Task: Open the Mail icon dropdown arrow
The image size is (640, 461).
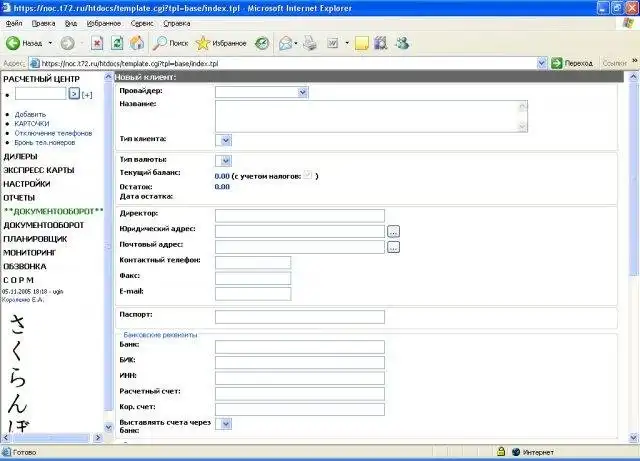Action: coord(296,43)
